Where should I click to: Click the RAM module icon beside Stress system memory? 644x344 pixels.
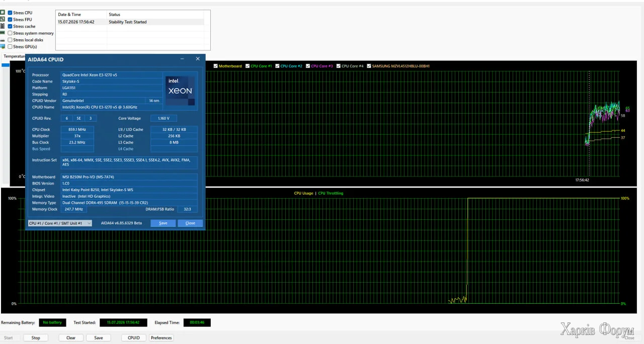(x=3, y=33)
